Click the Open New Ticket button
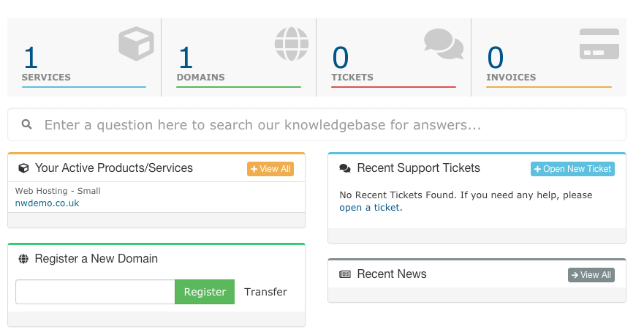 tap(572, 169)
